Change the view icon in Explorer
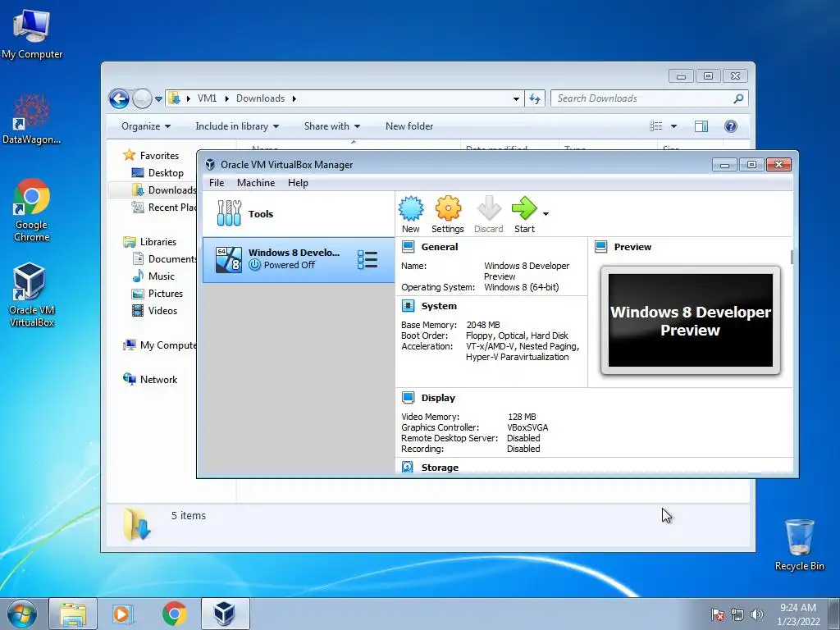840x630 pixels. (655, 126)
